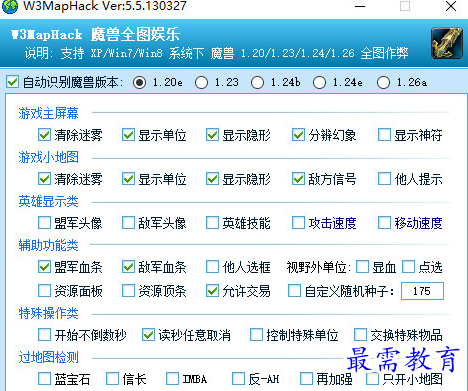Enable the 他人提示 checkbox
Viewport: 468px width, 391px height.
[384, 179]
